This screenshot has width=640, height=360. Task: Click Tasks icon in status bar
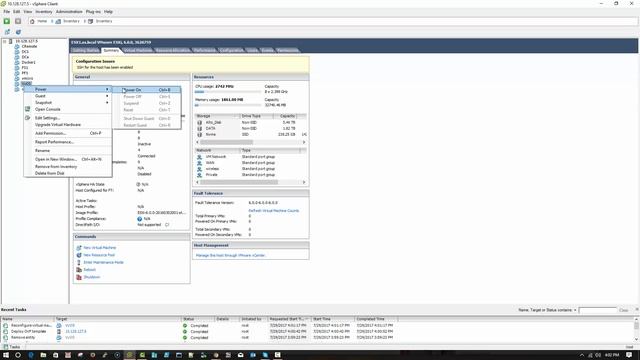point(5,347)
